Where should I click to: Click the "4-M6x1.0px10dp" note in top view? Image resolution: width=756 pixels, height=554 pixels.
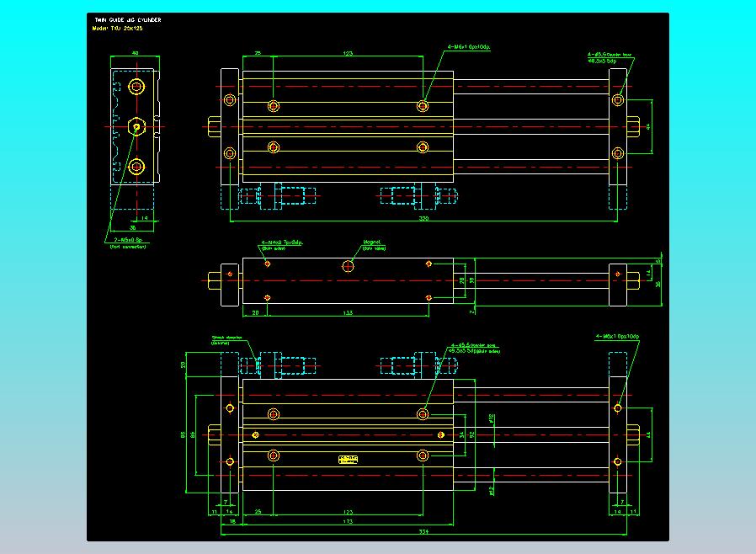[x=468, y=47]
